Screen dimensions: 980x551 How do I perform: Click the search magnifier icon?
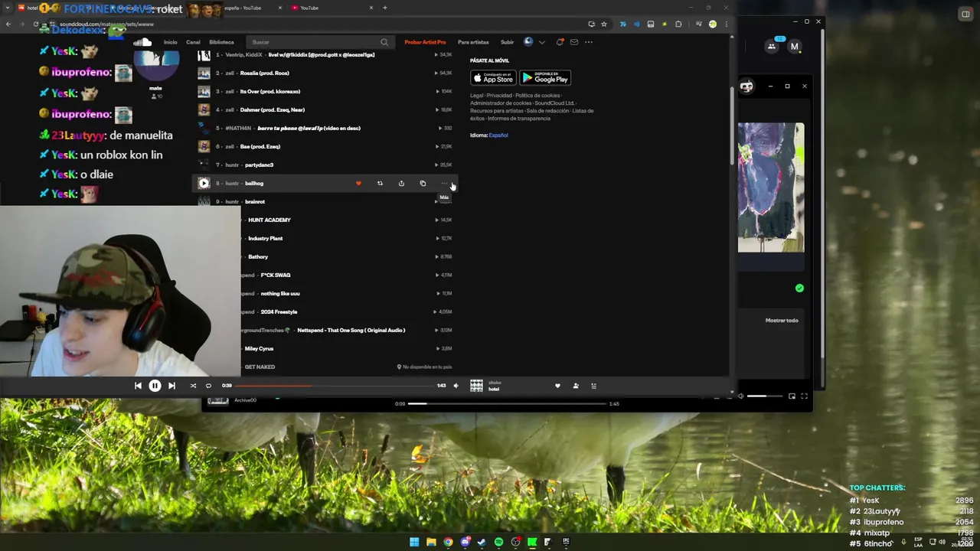pos(384,42)
